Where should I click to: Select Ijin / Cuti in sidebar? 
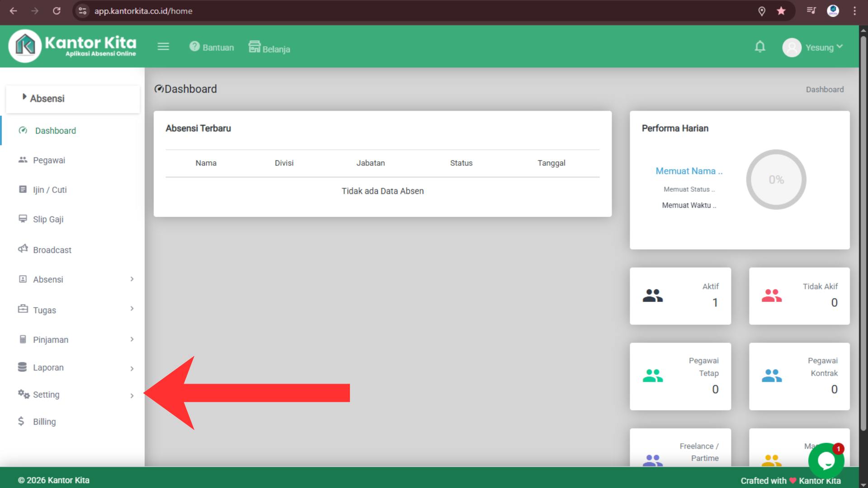point(50,190)
